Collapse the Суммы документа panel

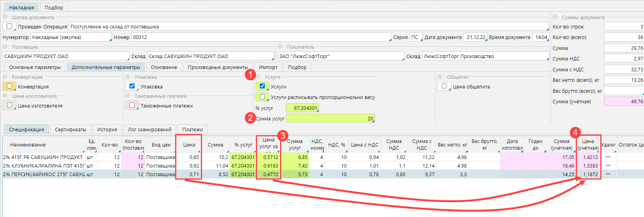pos(555,17)
